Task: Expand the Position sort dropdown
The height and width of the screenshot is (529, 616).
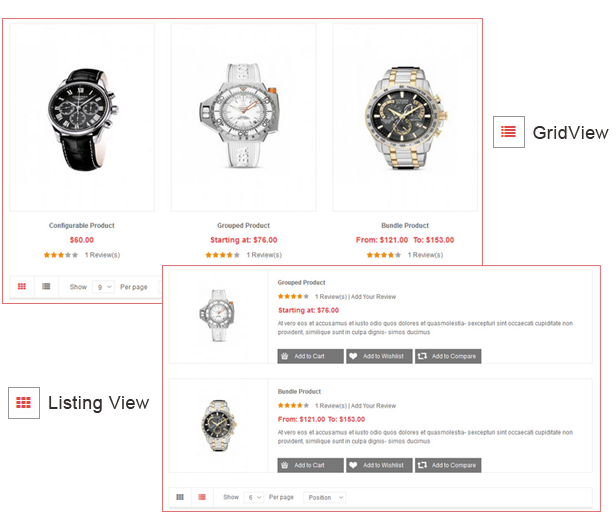Action: [x=325, y=498]
